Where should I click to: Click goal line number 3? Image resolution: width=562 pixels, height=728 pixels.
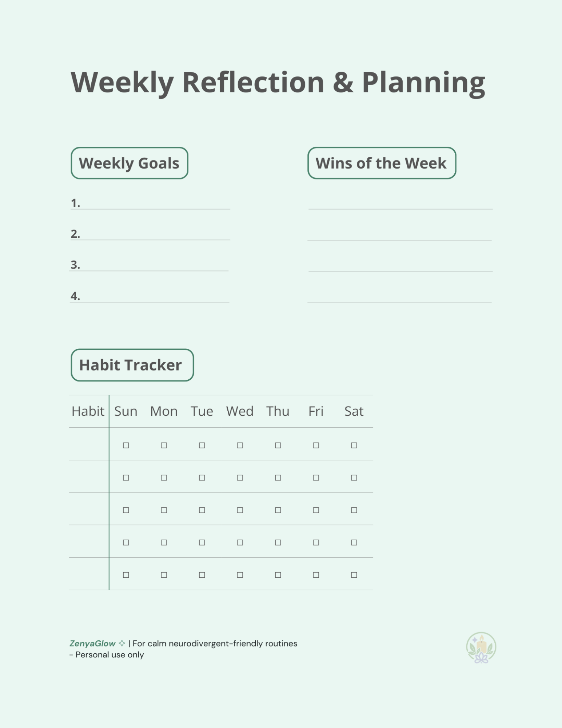(x=149, y=266)
